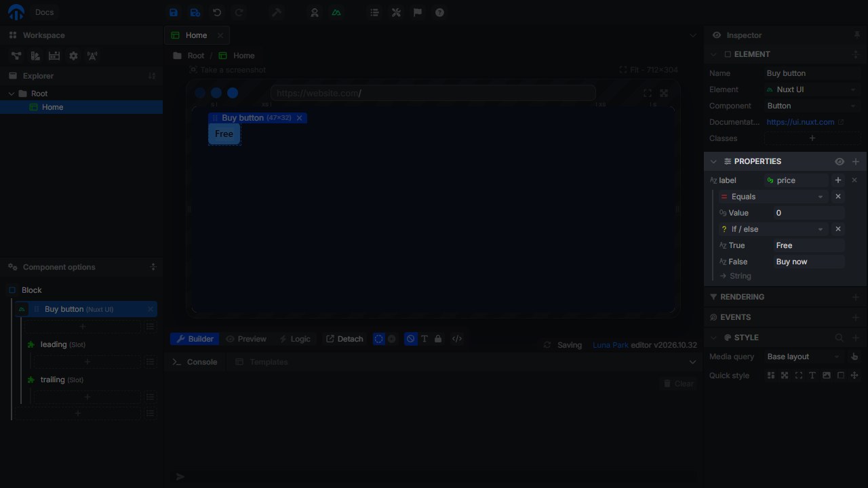Click the Clear console button
This screenshot has height=488, width=868.
click(678, 384)
